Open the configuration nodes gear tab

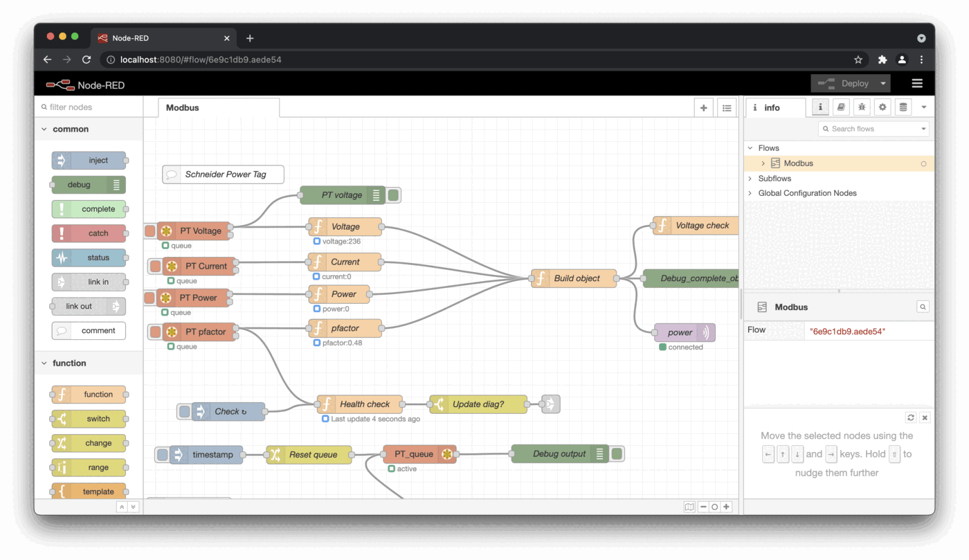tap(882, 107)
